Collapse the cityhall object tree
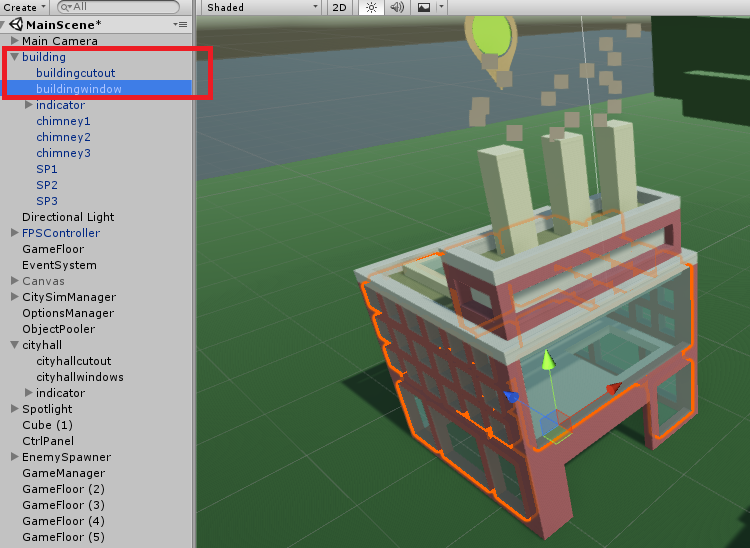This screenshot has width=750, height=548. pyautogui.click(x=14, y=345)
